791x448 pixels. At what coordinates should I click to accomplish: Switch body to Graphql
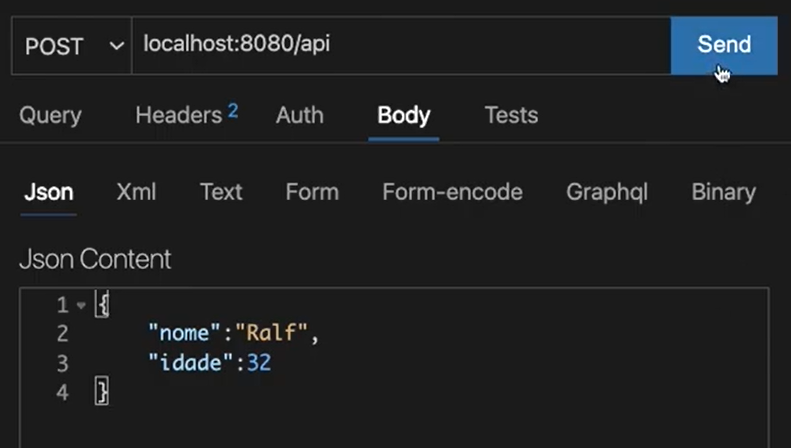606,192
